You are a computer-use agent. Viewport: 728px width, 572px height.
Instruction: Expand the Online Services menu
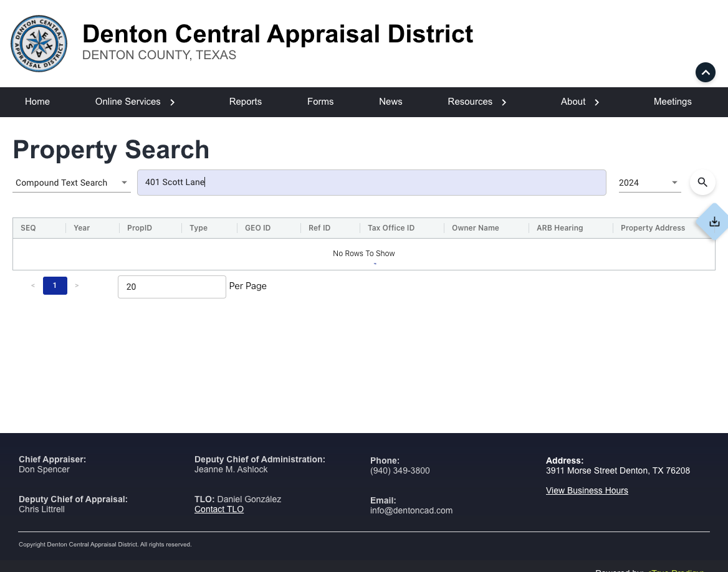135,102
